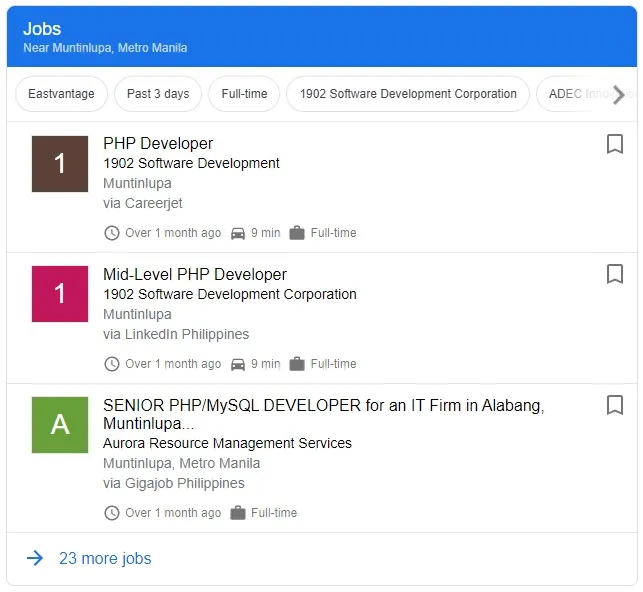Show more filter chips with right chevron
This screenshot has width=643, height=592.
618,95
